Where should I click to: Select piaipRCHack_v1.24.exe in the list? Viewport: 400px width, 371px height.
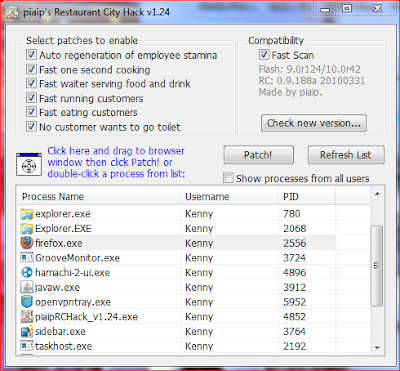point(86,317)
